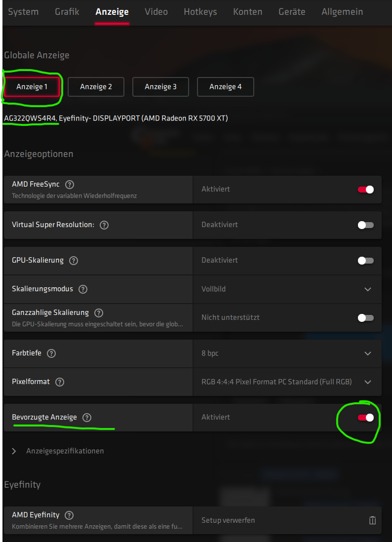Image resolution: width=392 pixels, height=542 pixels.
Task: Switch to the System tab
Action: point(23,12)
